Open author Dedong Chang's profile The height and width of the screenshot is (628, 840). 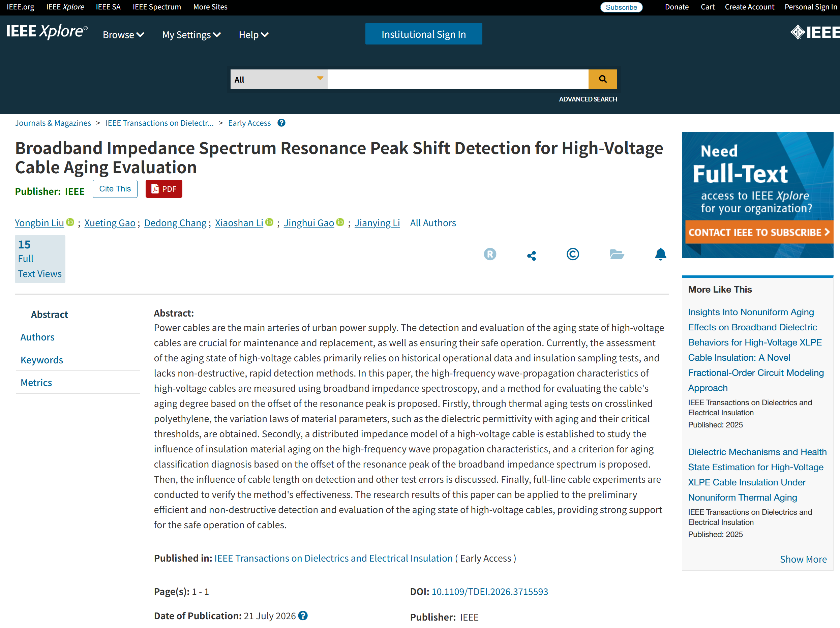pyautogui.click(x=175, y=223)
